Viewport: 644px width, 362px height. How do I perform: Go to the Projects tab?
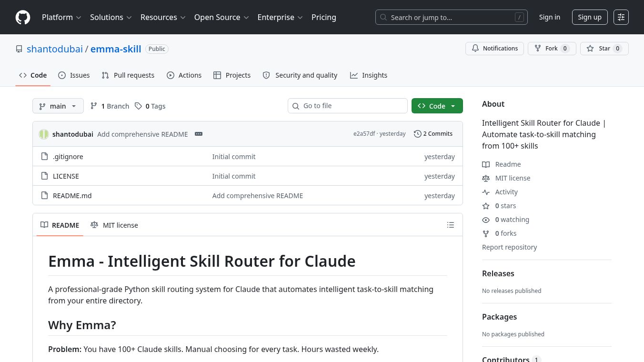pos(232,75)
